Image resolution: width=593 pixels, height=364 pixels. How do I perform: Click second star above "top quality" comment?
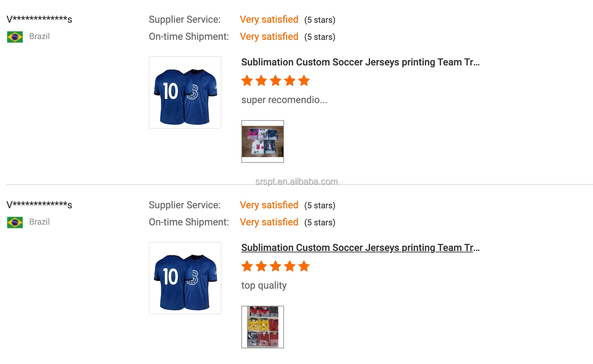[x=261, y=266]
